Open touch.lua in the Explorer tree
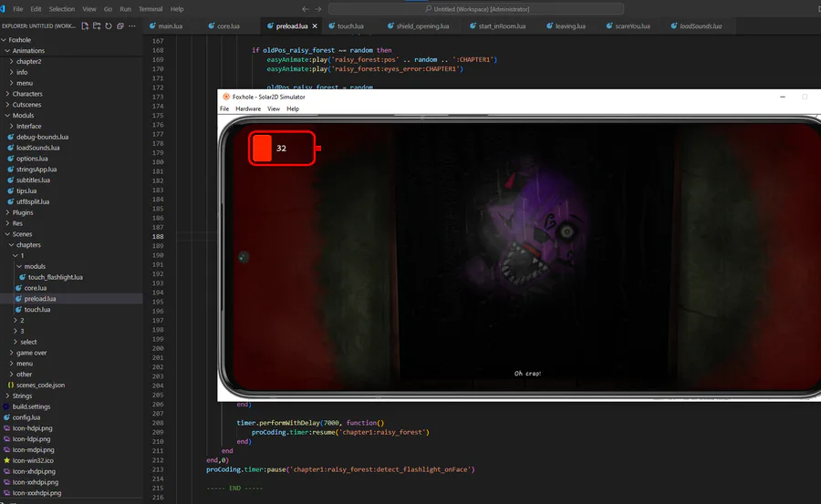This screenshot has width=821, height=504. [x=37, y=309]
